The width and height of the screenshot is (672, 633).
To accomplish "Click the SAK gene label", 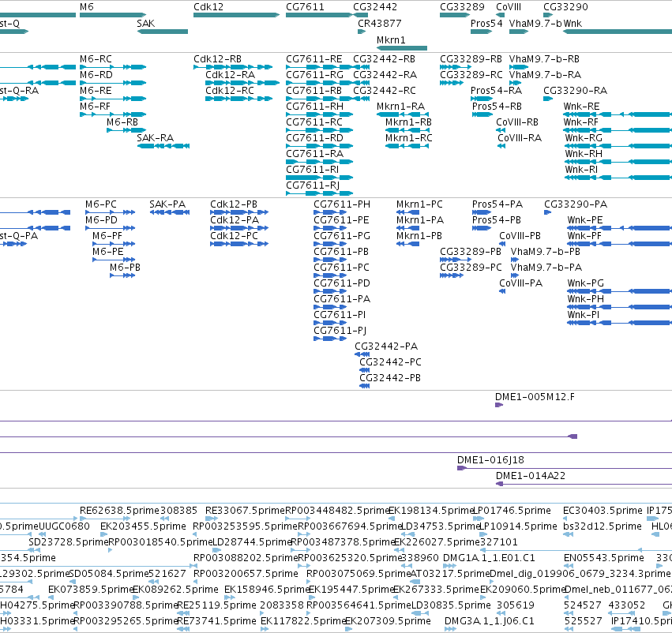I will 146,23.
